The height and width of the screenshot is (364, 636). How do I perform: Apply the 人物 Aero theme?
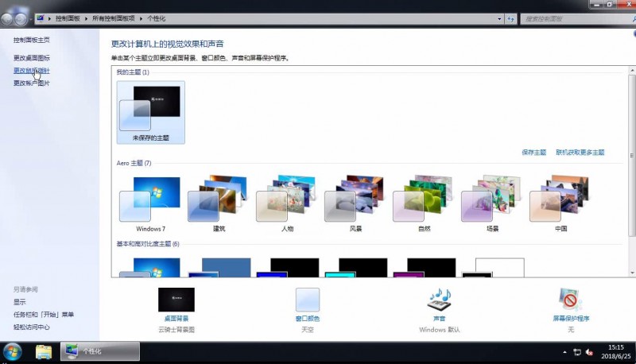(287, 204)
